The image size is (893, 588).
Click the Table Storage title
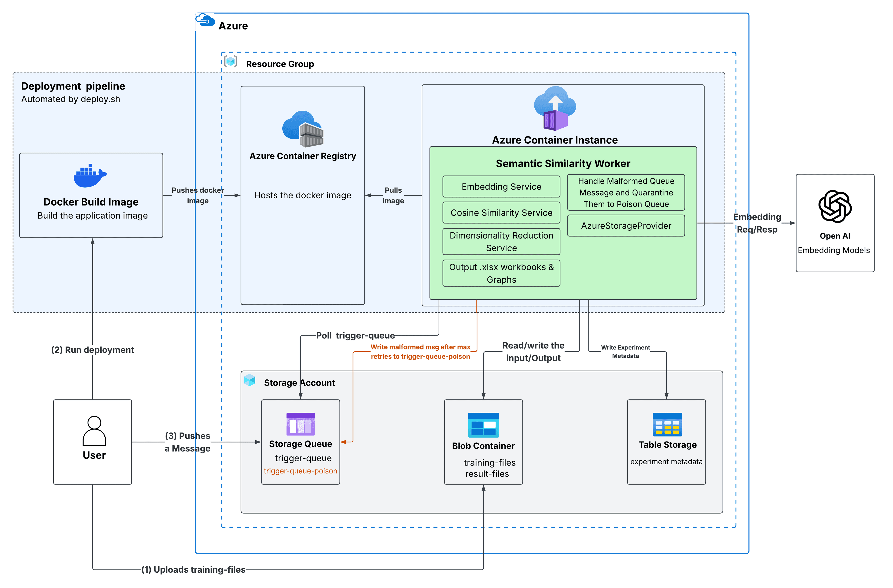667,445
